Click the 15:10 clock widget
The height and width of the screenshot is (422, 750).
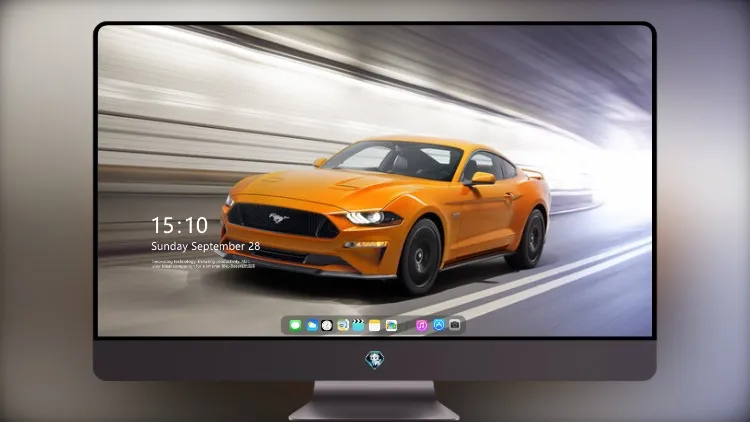(x=179, y=225)
